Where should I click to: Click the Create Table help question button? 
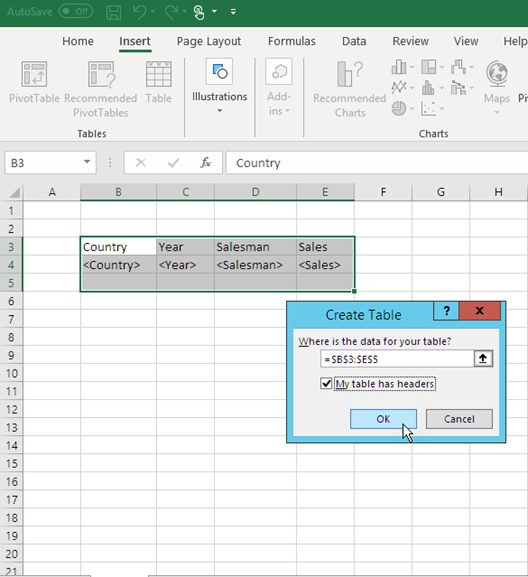(446, 311)
